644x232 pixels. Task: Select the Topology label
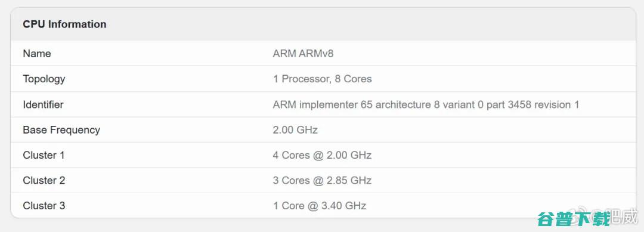click(x=44, y=79)
